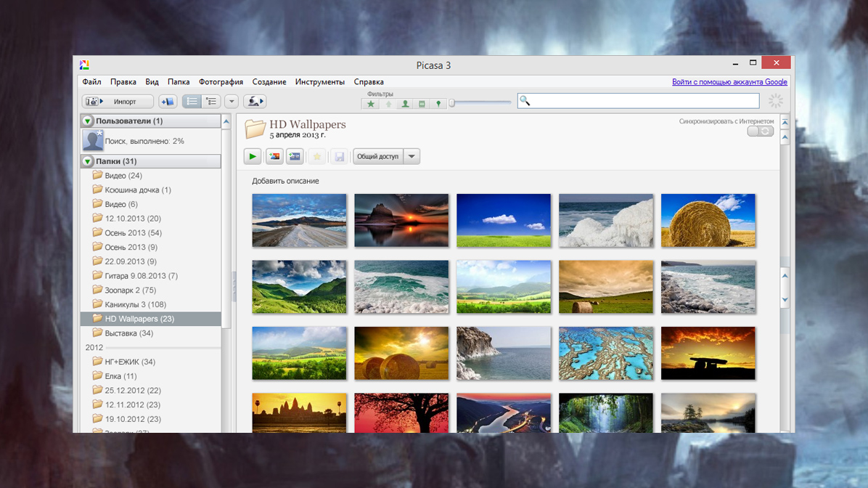
Task: Toggle the photos with faces filter
Action: 405,104
